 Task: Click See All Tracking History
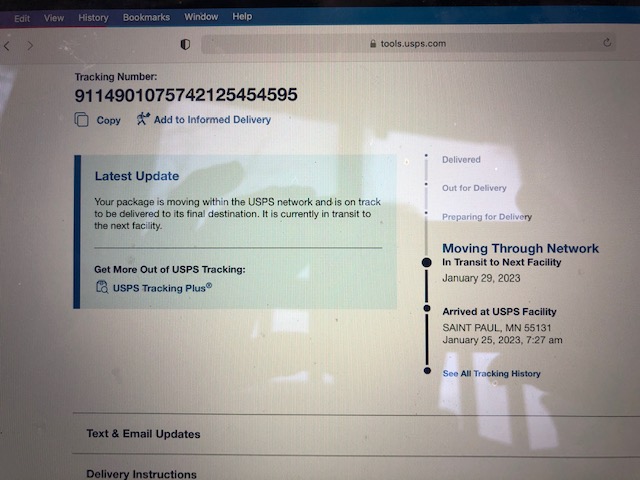[x=491, y=373]
